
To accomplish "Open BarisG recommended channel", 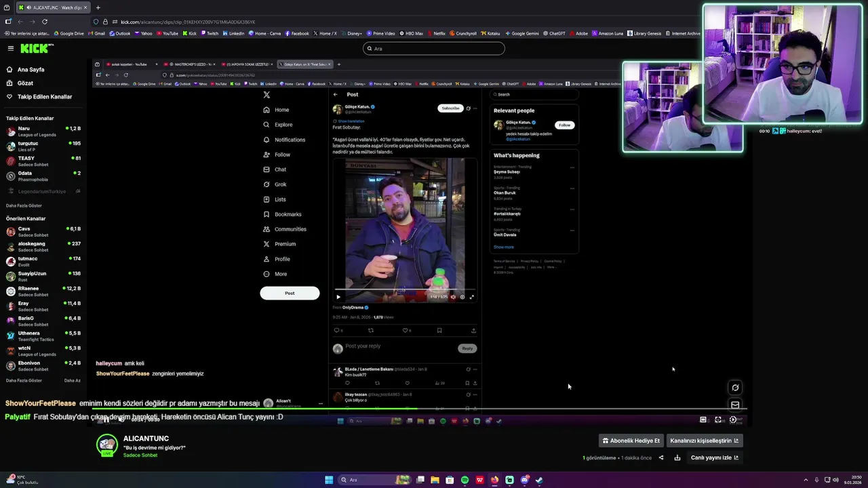I will (43, 321).
